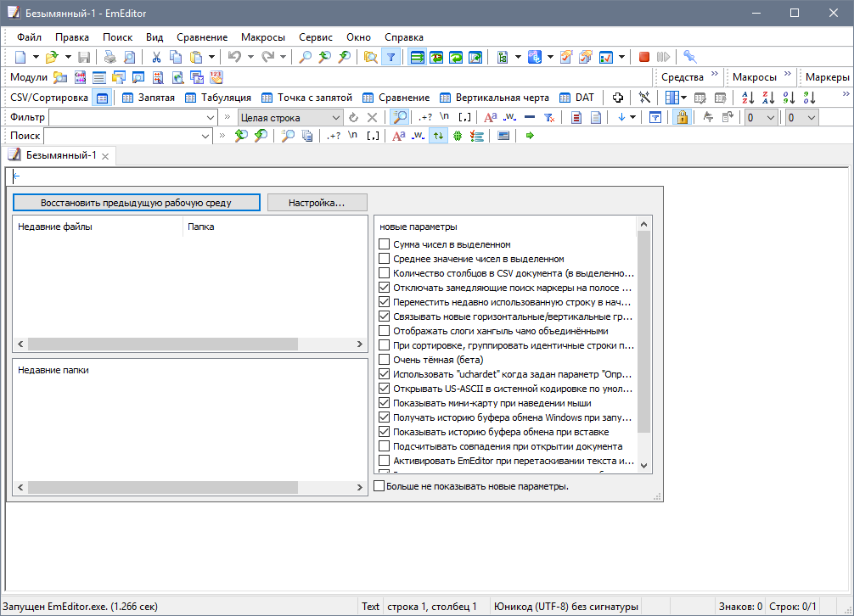Open the Файл menu
The image size is (854, 616).
pyautogui.click(x=30, y=37)
